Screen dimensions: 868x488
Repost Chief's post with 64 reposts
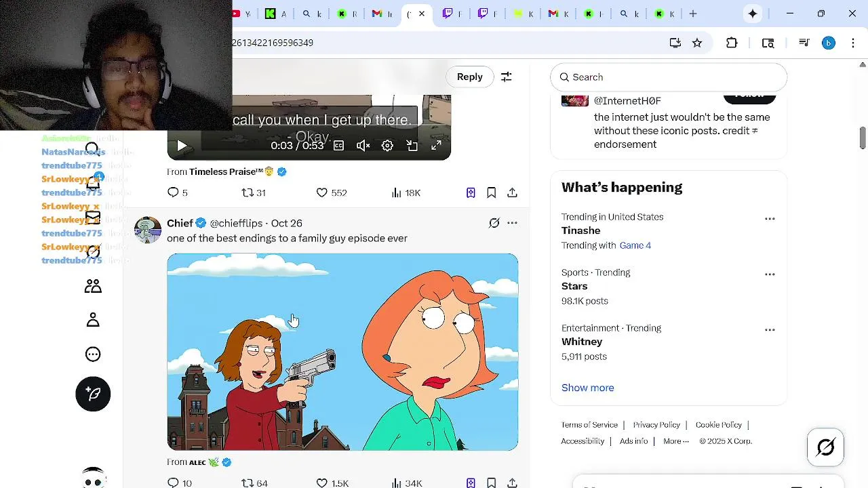click(255, 483)
